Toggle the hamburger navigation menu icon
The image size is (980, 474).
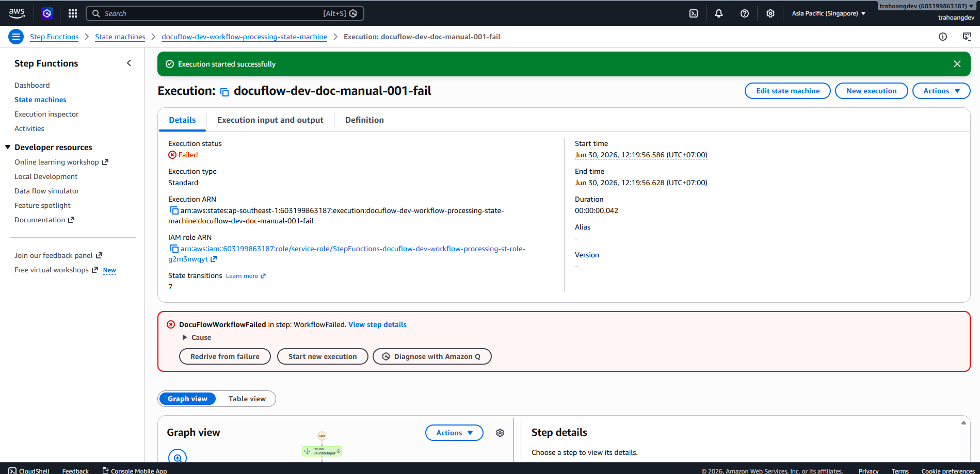(16, 37)
